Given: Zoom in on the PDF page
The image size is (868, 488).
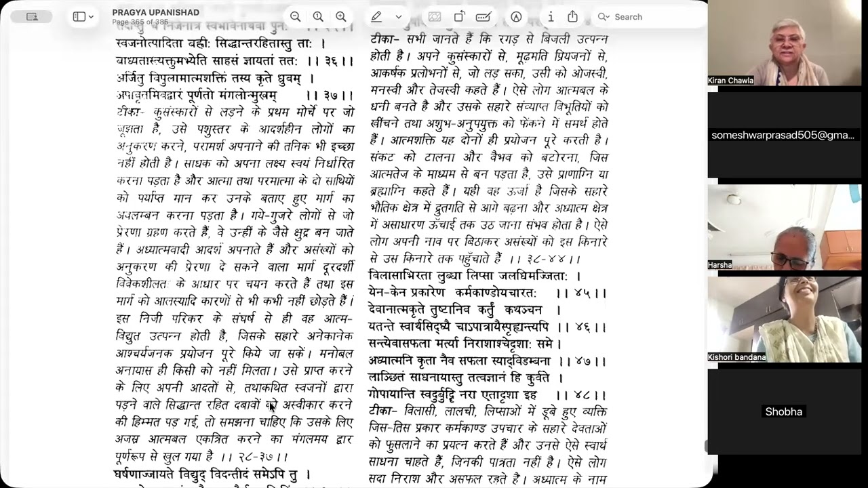Looking at the screenshot, I should tap(341, 17).
